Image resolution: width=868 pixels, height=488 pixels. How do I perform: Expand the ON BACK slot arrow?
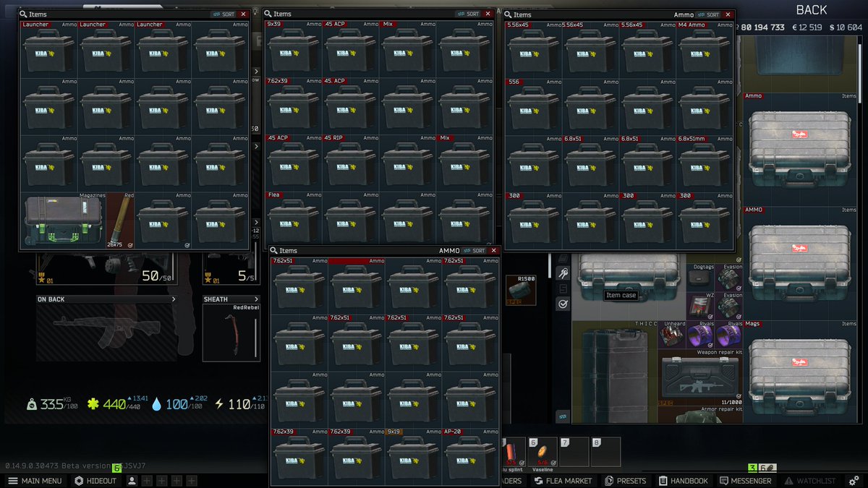(174, 299)
